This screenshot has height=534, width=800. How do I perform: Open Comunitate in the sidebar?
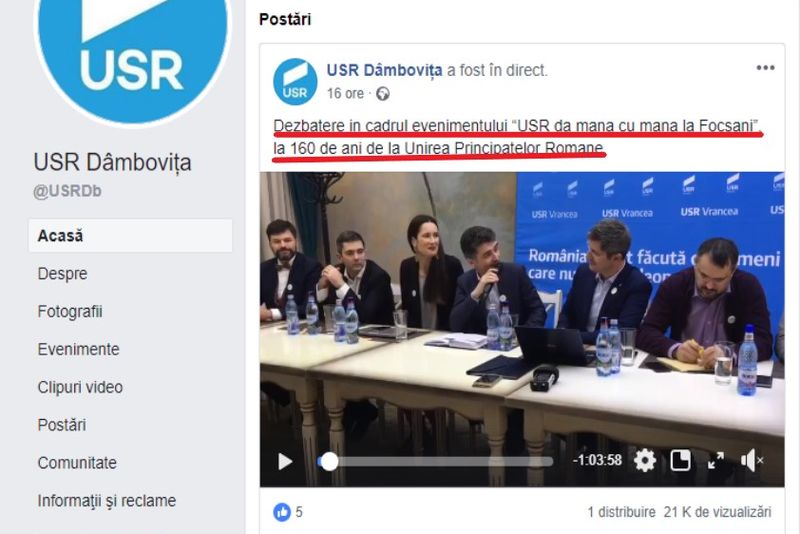(x=77, y=463)
